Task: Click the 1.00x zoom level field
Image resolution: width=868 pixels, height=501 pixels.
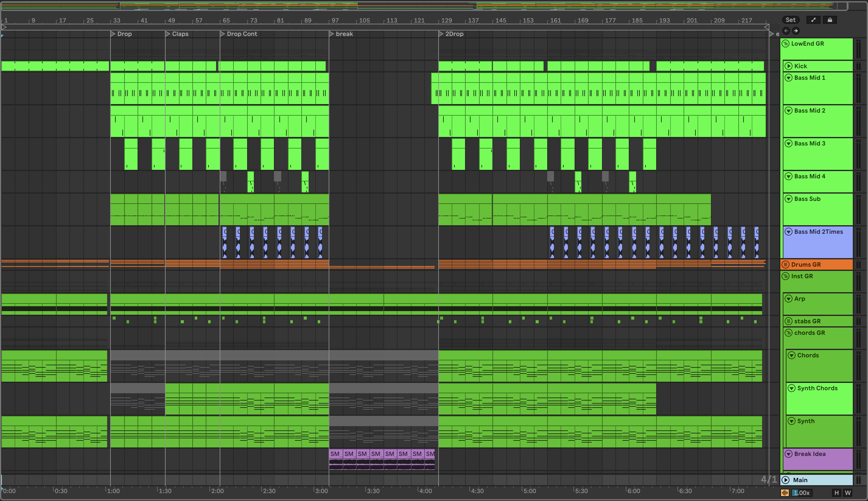Action: [802, 493]
